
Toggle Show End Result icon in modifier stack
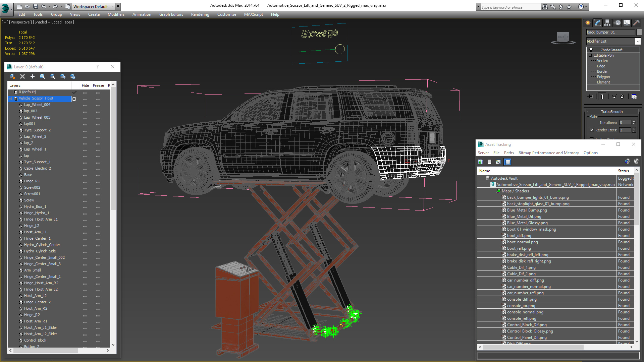(602, 97)
